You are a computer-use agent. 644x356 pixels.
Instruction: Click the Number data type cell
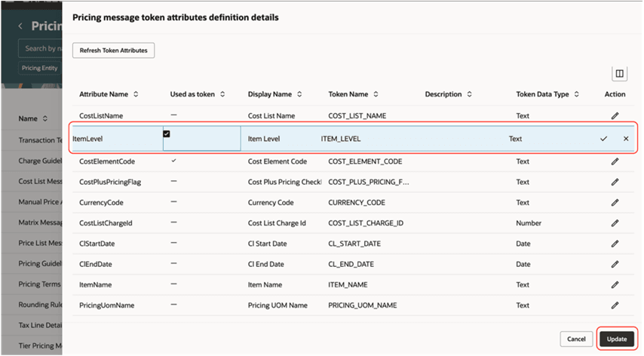(x=529, y=223)
